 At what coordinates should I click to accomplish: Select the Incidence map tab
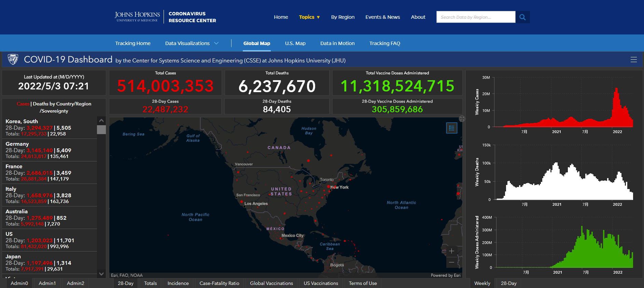178,283
